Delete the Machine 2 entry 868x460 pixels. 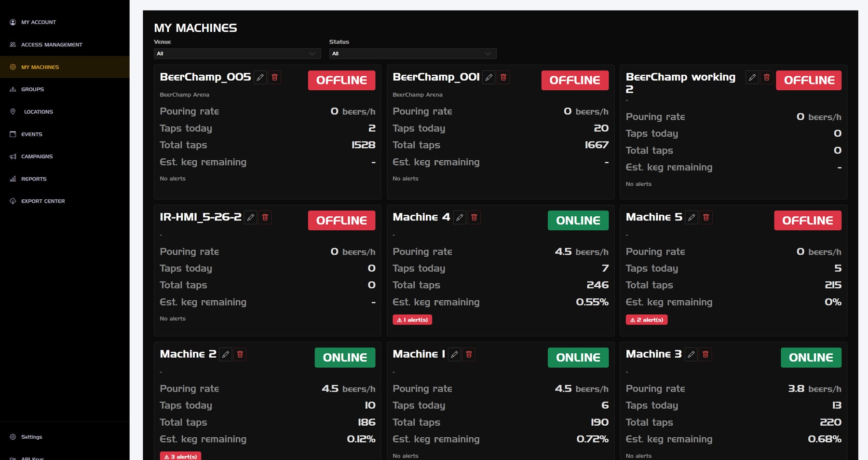click(x=240, y=354)
